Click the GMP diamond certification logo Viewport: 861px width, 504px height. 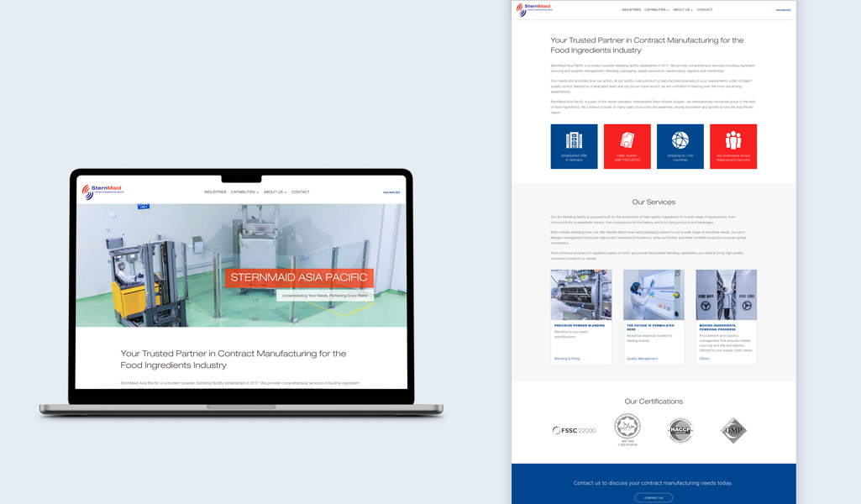[x=733, y=430]
